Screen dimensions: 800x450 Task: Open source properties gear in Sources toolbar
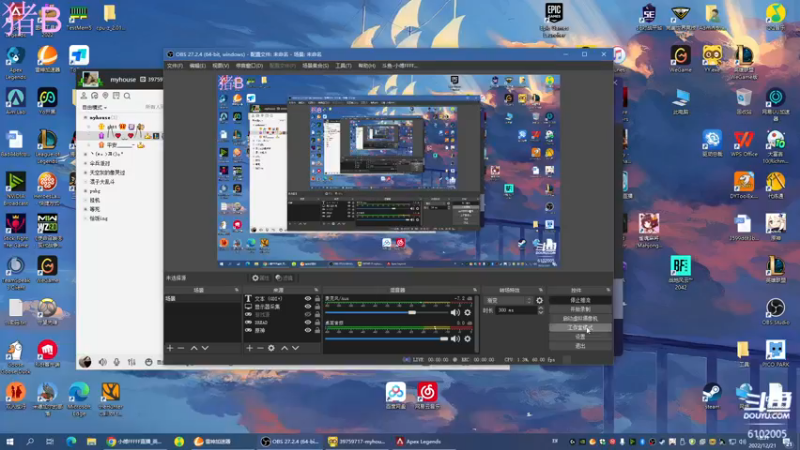click(271, 348)
